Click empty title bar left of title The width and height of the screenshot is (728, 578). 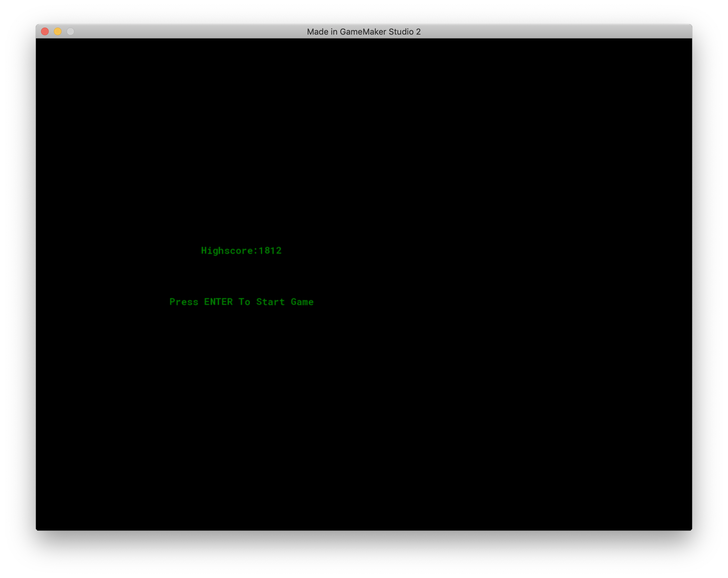click(x=189, y=31)
